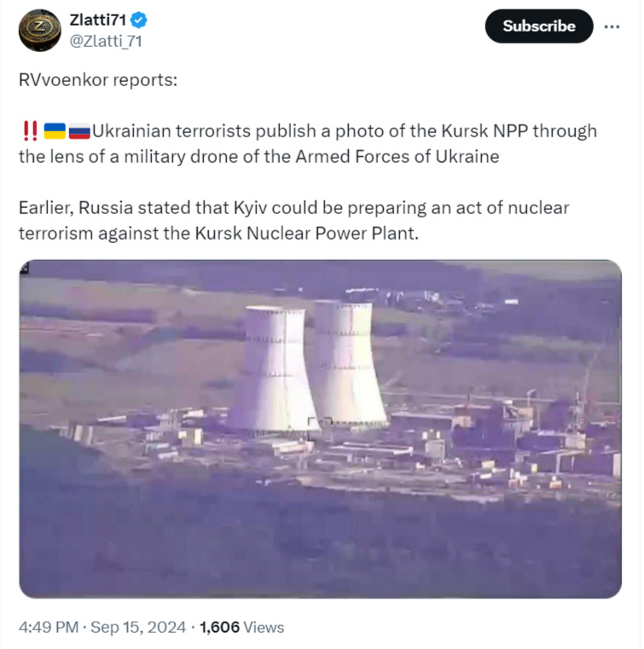Open the @Zlatti_71 handle link

click(106, 41)
